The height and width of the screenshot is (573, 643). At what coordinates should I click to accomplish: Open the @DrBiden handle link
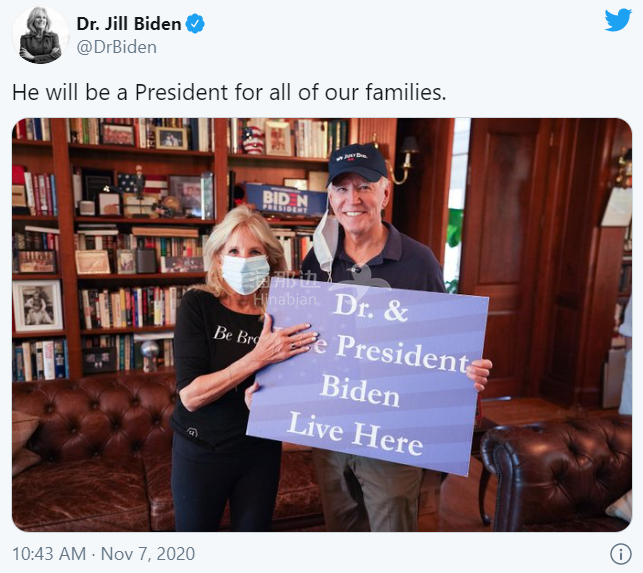tap(116, 47)
